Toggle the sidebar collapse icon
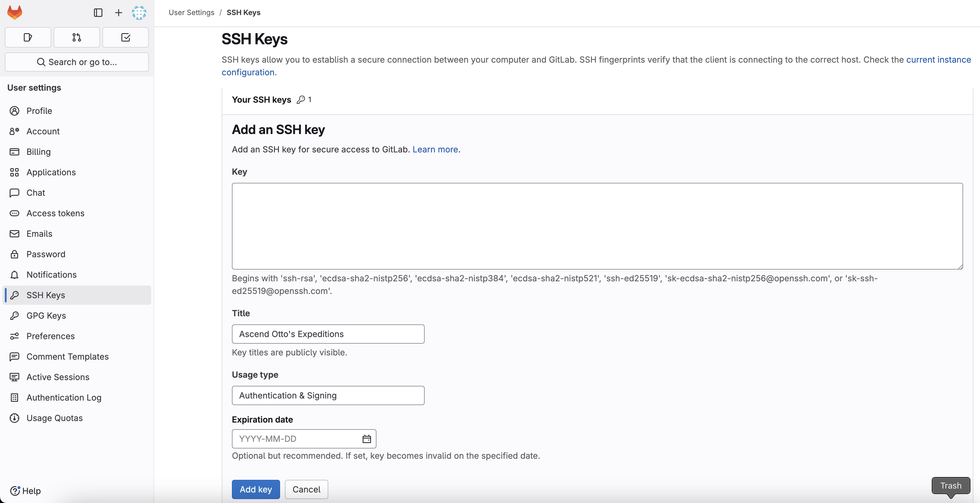The image size is (980, 503). point(98,13)
